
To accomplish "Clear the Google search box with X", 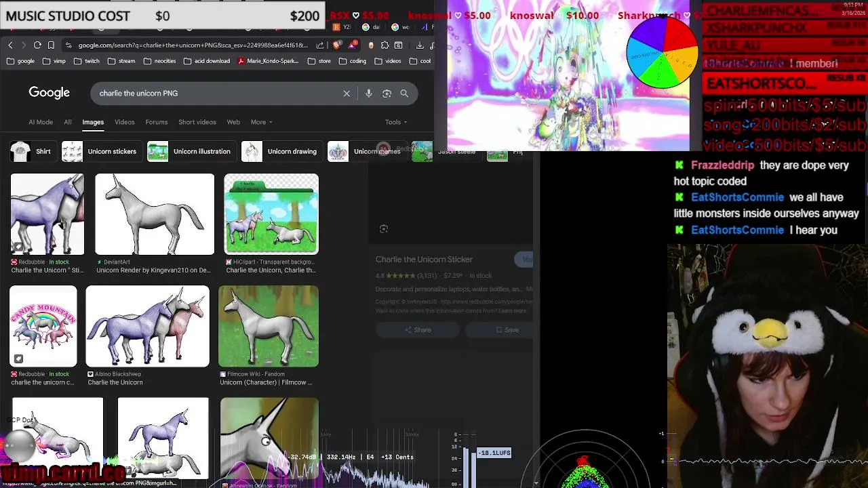I will (347, 94).
